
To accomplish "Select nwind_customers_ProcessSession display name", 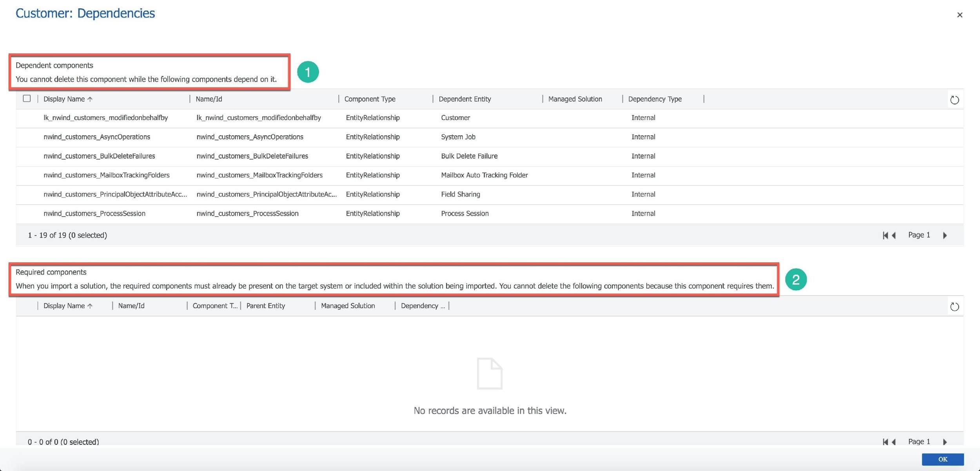I will pyautogui.click(x=94, y=214).
